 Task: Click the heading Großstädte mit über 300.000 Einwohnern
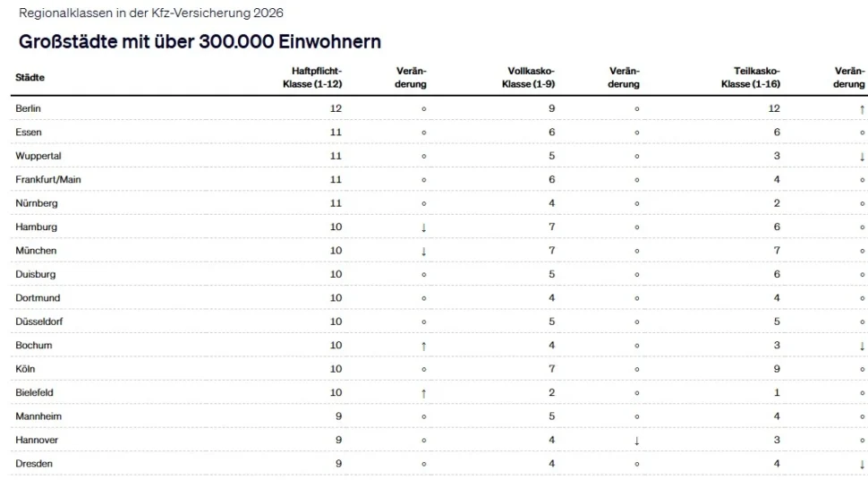200,42
